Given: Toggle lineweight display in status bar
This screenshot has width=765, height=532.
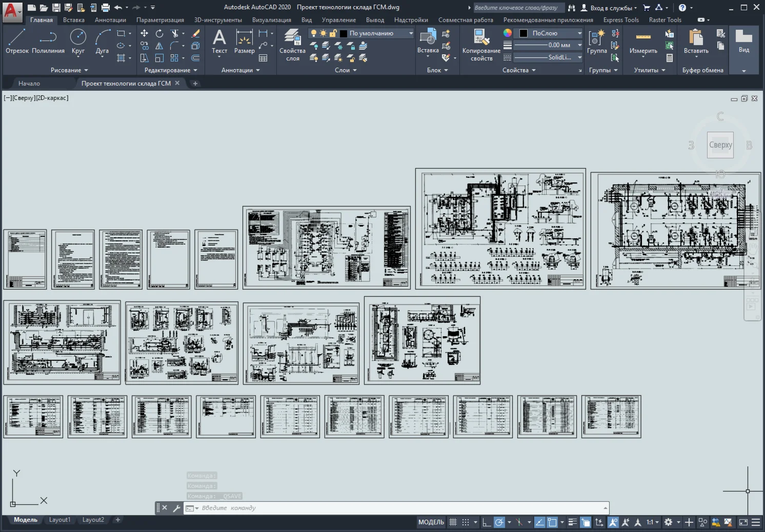Looking at the screenshot, I should (573, 522).
